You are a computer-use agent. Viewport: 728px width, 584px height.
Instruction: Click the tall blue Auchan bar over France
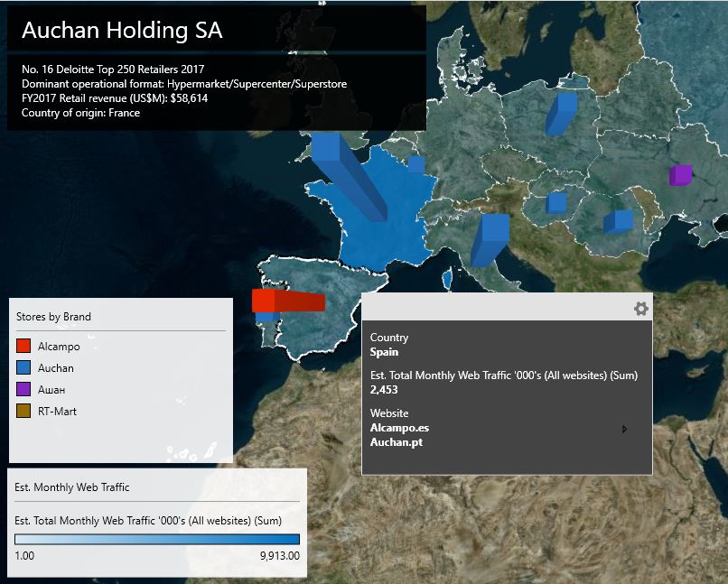[349, 176]
